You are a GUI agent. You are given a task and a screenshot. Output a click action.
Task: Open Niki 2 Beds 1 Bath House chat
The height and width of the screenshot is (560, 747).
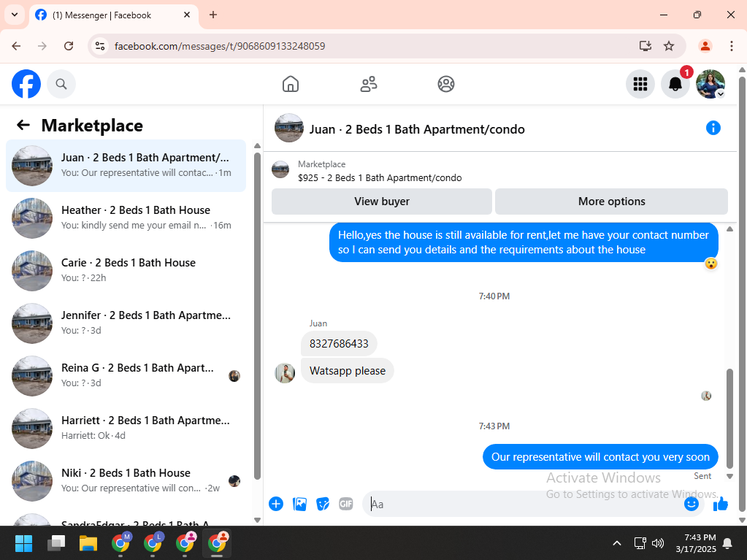point(126,480)
